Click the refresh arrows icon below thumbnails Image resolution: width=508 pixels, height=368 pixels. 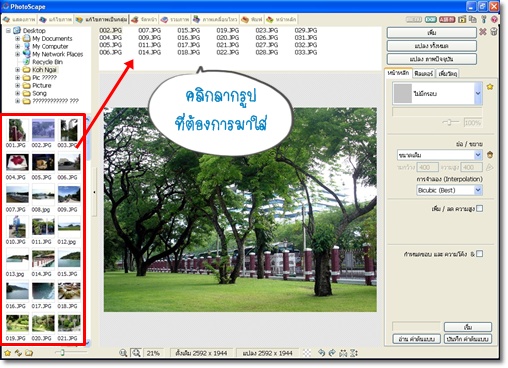(18, 353)
